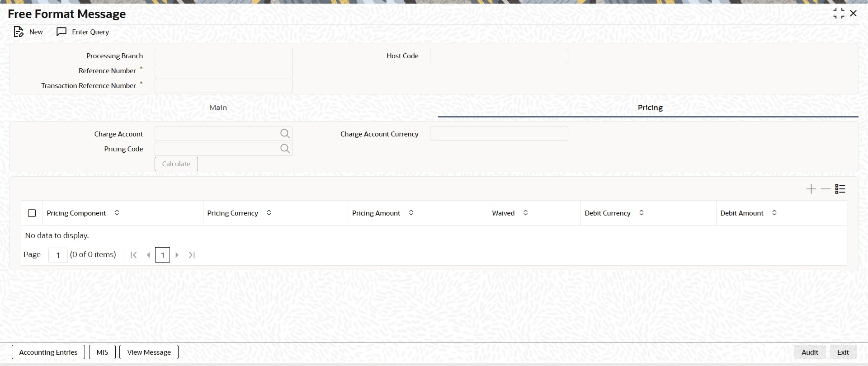
Task: Click the New document icon
Action: (18, 32)
